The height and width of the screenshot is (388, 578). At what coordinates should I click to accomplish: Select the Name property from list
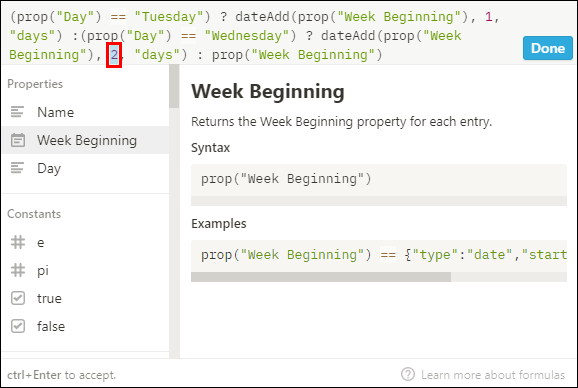pyautogui.click(x=86, y=112)
